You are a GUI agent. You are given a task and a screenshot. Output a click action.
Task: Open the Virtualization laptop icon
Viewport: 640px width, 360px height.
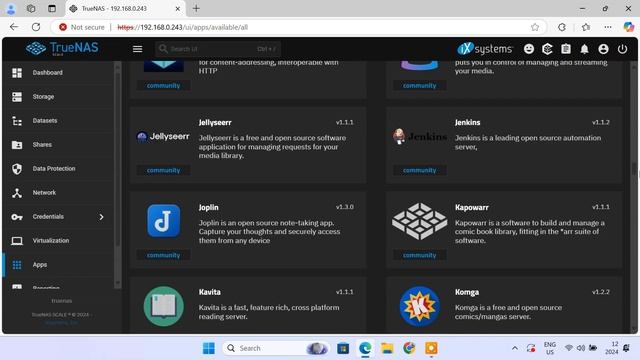17,241
